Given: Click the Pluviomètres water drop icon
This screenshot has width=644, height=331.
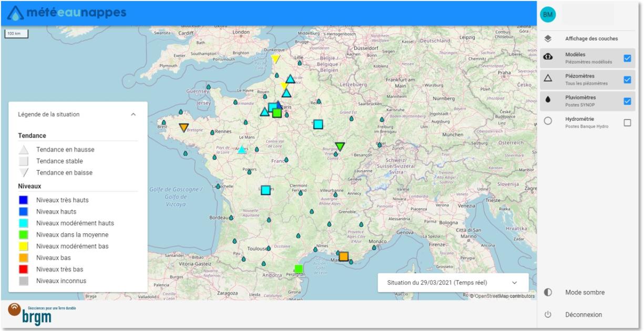Looking at the screenshot, I should [548, 100].
